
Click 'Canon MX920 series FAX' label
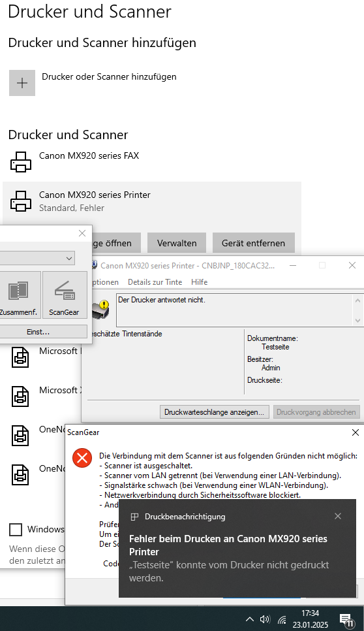click(x=89, y=155)
